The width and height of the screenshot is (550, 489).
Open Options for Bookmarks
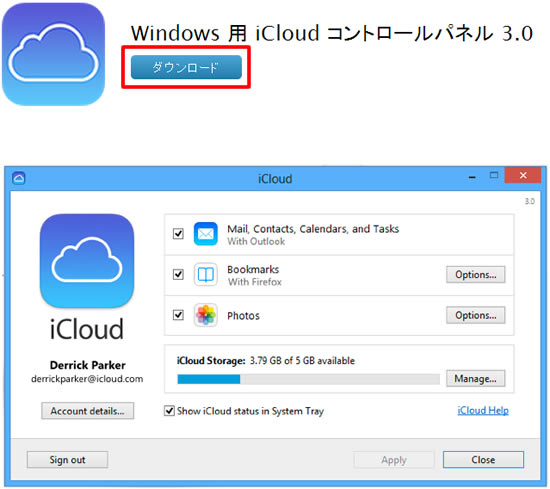(x=476, y=275)
